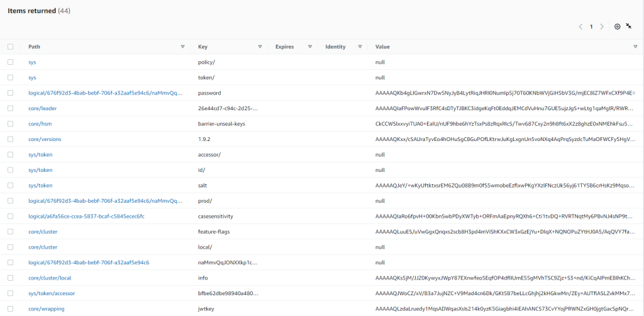Screen dimensions: 644x316
Task: Open table settings gear icon
Action: coord(617,26)
